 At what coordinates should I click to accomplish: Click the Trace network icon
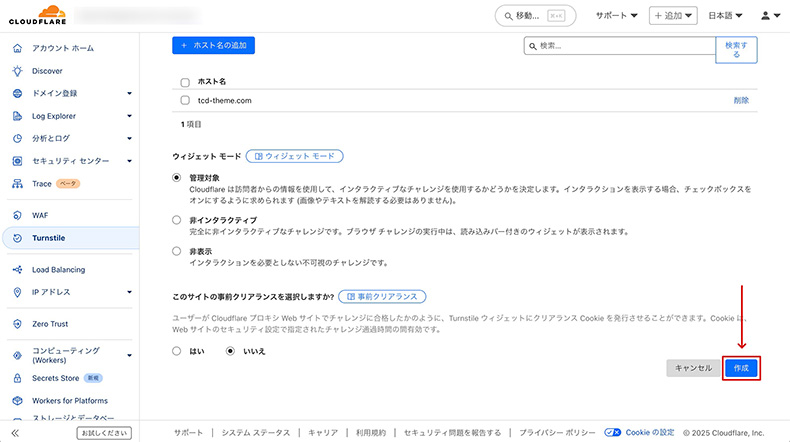pyautogui.click(x=17, y=183)
